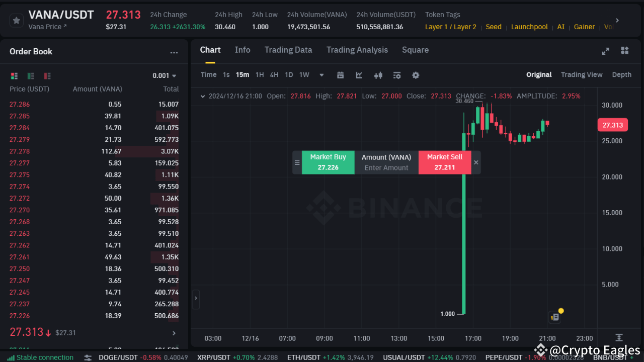
Task: Open the chart settings gear icon
Action: tap(416, 75)
